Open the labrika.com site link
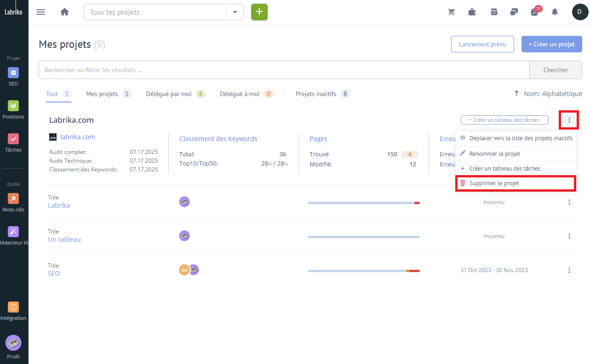590x364 pixels. click(x=78, y=137)
